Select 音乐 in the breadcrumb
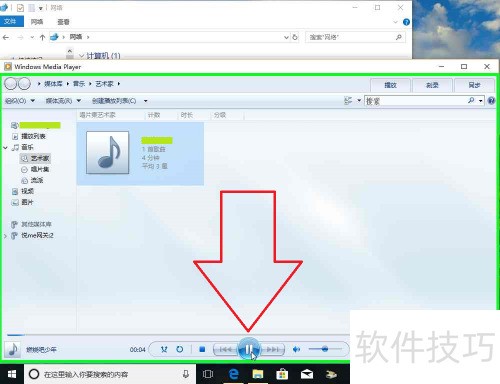The image size is (500, 384). (x=79, y=84)
